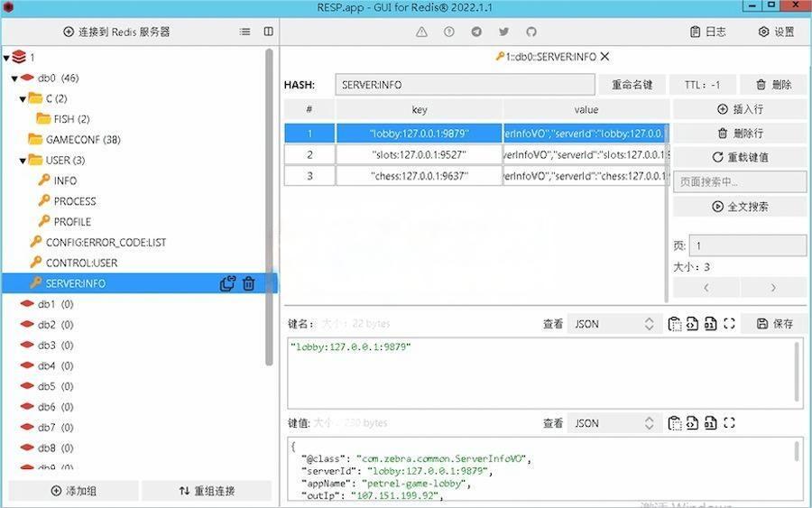This screenshot has width=812, height=508.
Task: Open the 日志 log panel
Action: coord(708,32)
